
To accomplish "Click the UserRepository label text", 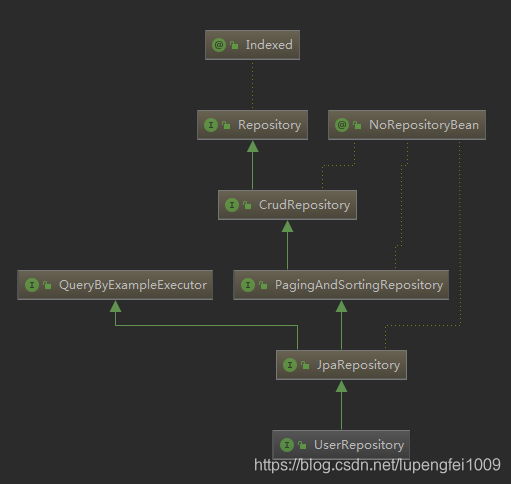I will tap(359, 445).
